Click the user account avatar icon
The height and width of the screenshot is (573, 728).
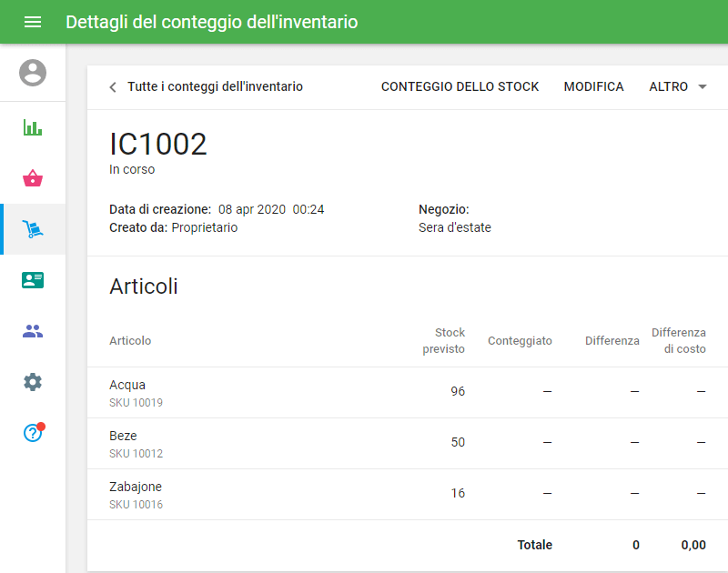tap(33, 73)
